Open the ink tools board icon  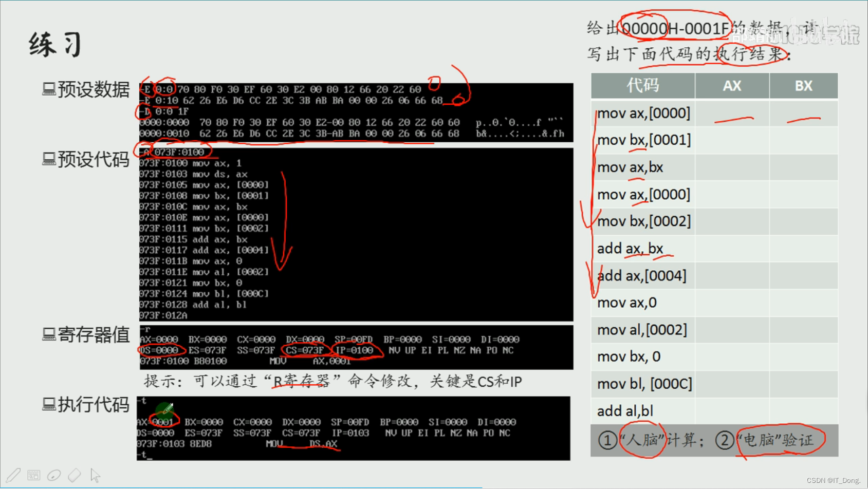click(34, 476)
